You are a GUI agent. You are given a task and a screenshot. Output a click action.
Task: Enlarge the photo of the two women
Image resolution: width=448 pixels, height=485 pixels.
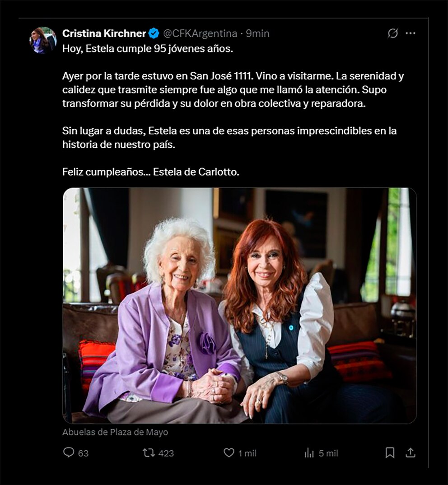pos(239,305)
